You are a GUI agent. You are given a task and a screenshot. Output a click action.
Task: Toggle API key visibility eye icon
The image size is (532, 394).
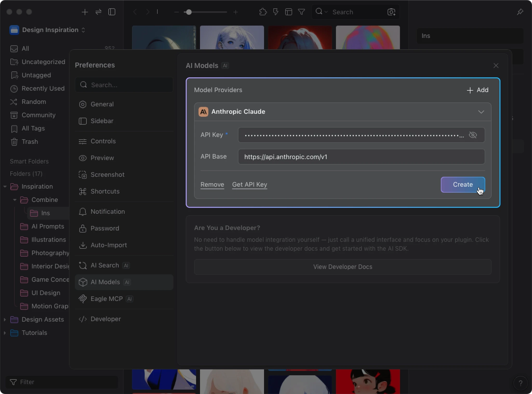pos(473,135)
